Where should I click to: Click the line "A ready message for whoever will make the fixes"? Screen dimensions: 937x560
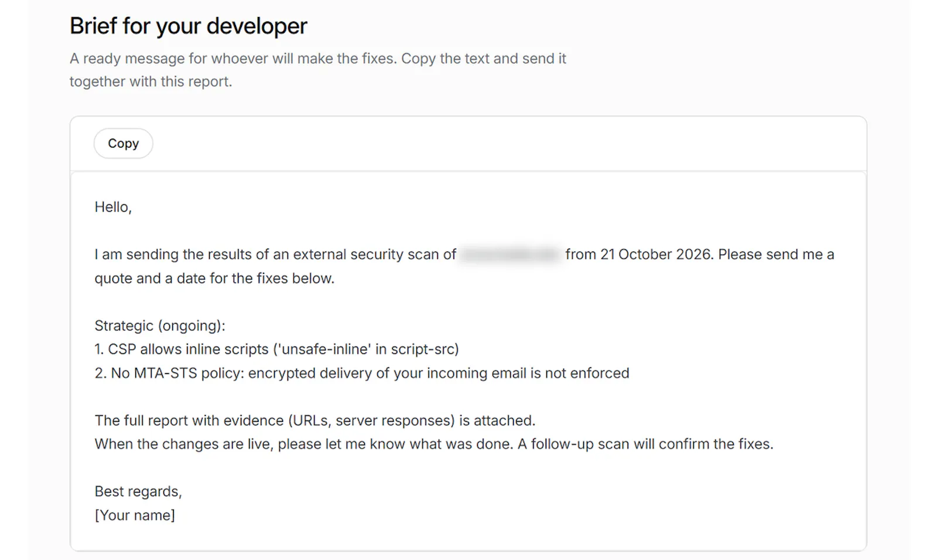point(318,59)
